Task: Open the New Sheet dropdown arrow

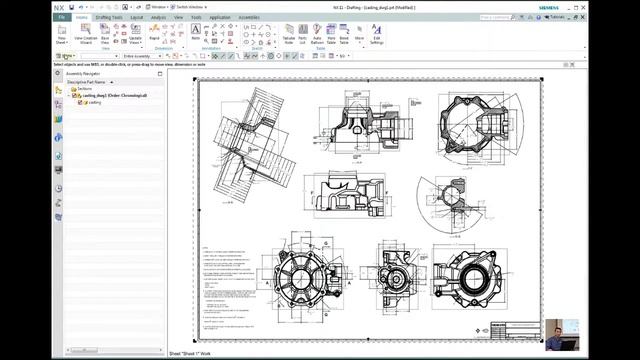Action: click(x=67, y=42)
